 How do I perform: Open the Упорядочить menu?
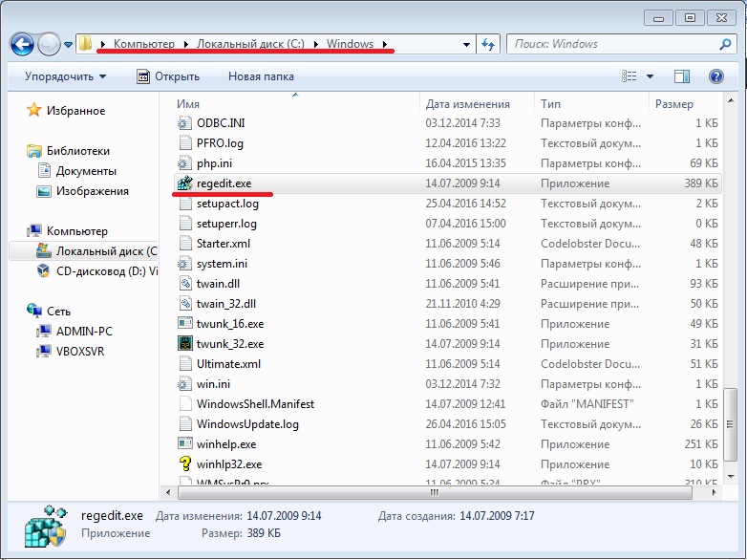tap(65, 76)
